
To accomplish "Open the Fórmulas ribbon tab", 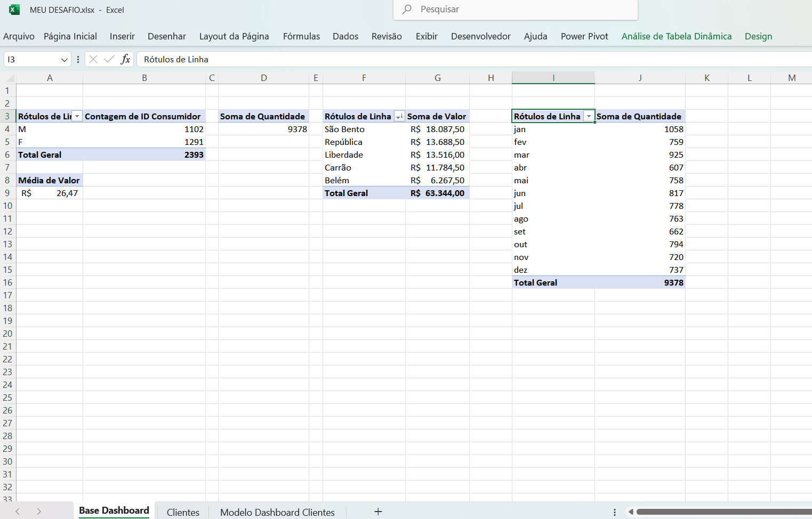I will click(x=301, y=36).
